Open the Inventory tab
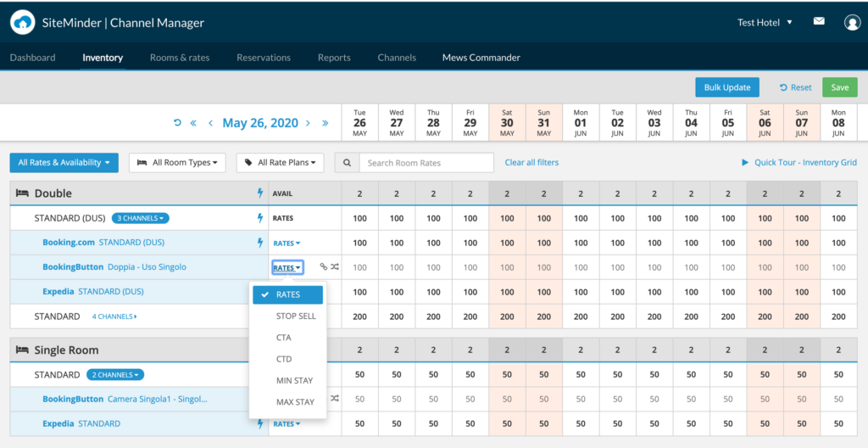The height and width of the screenshot is (448, 868). (x=103, y=57)
